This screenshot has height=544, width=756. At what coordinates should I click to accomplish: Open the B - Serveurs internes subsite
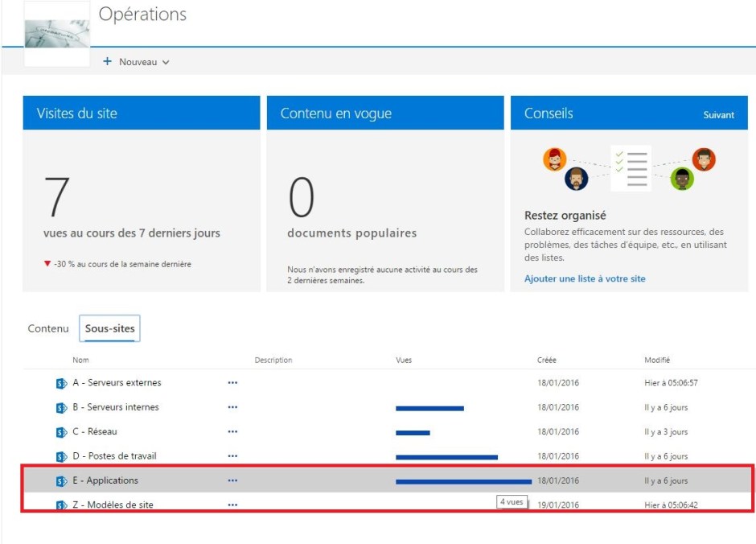(x=116, y=407)
